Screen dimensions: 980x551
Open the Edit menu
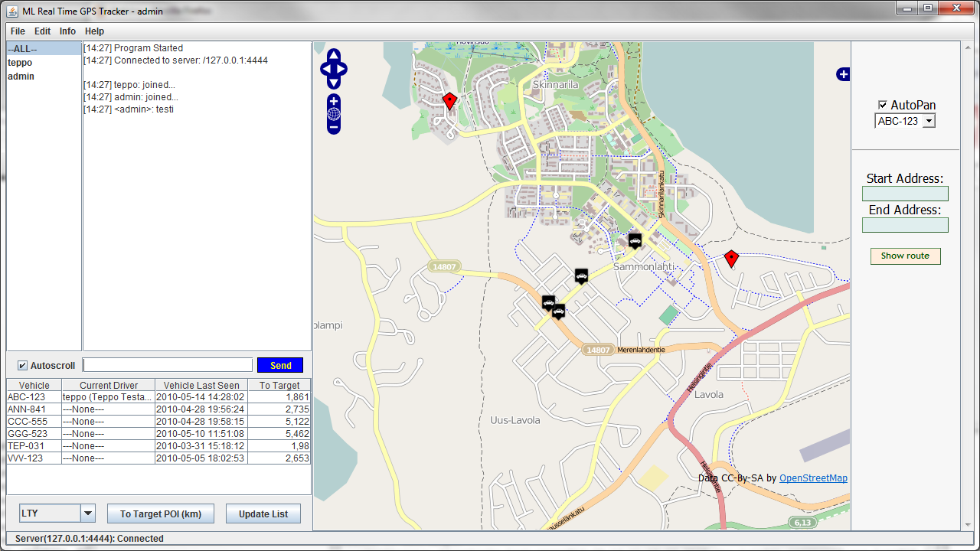click(43, 31)
